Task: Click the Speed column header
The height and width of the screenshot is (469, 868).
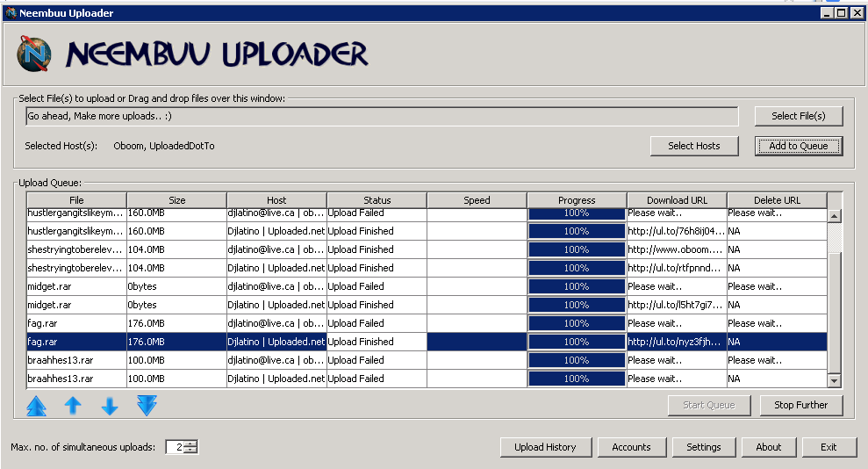Action: 477,200
